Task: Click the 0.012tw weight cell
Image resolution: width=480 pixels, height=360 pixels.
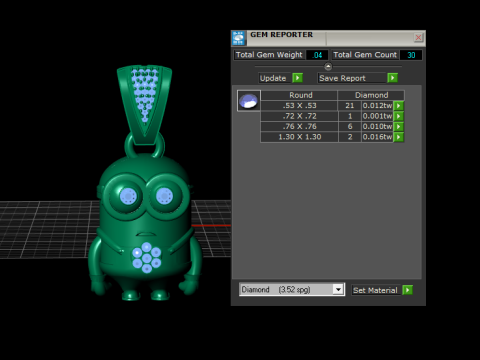Action: tap(377, 106)
